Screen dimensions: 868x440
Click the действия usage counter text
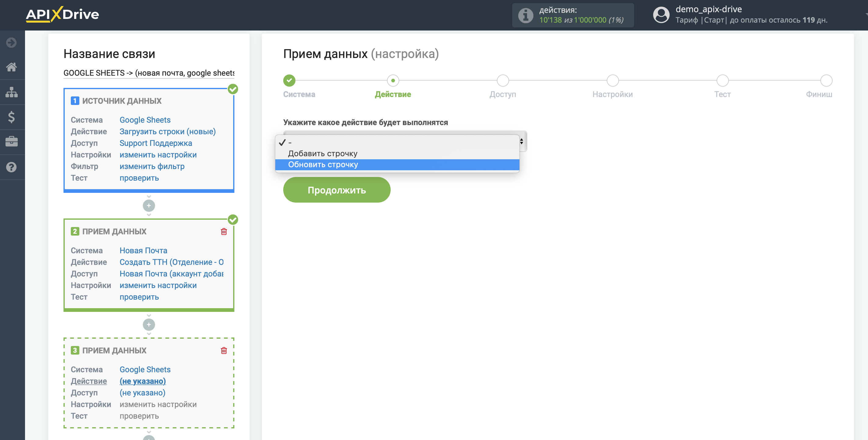[x=581, y=15]
